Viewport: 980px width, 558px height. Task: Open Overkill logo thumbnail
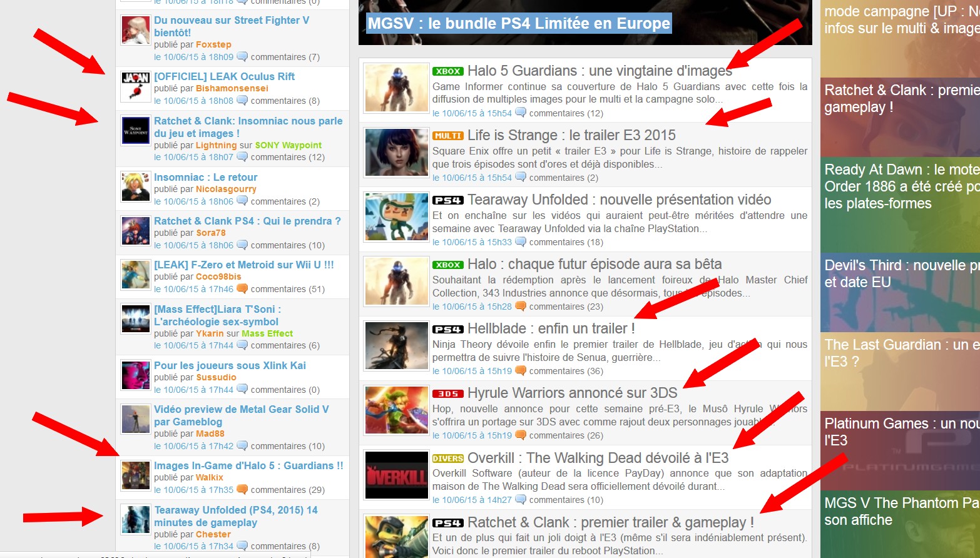pyautogui.click(x=397, y=475)
